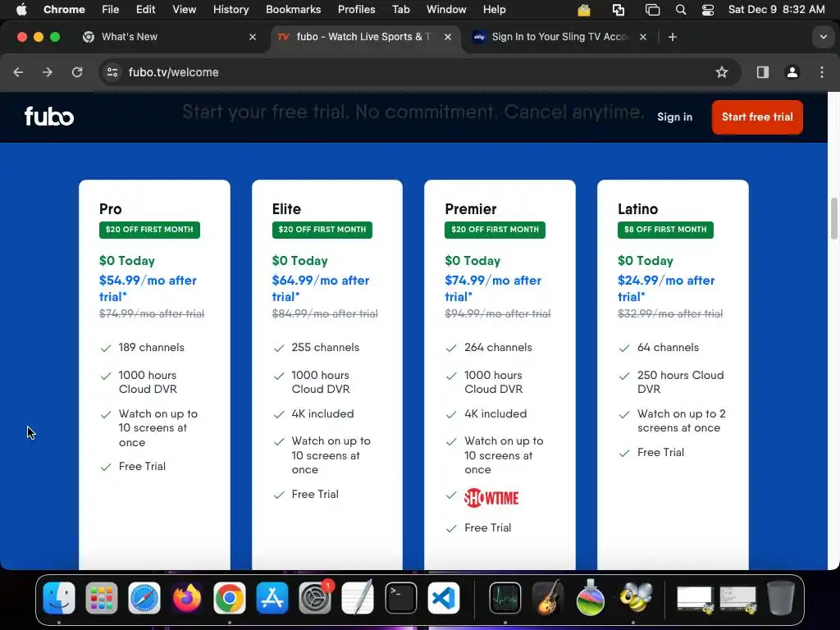Click the Latino plan title
The height and width of the screenshot is (630, 840).
point(637,209)
